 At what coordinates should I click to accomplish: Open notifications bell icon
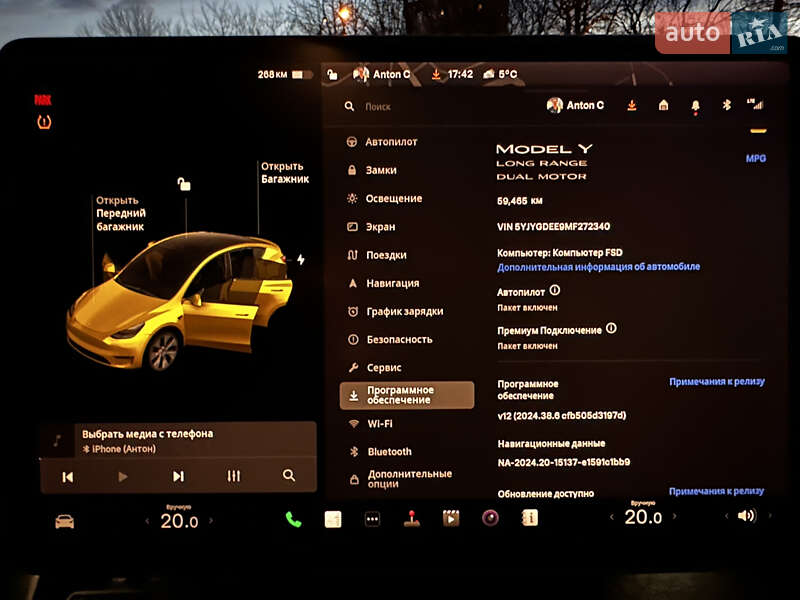pyautogui.click(x=695, y=107)
